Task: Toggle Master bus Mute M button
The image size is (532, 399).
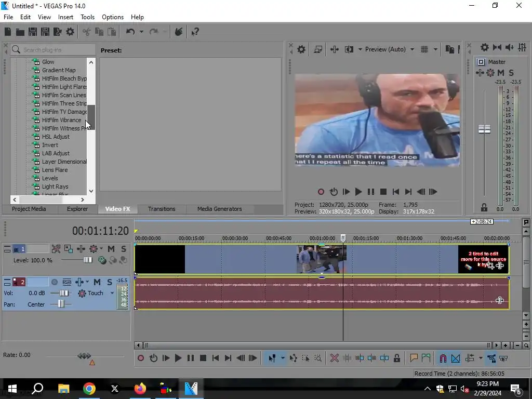Action: coord(501,73)
